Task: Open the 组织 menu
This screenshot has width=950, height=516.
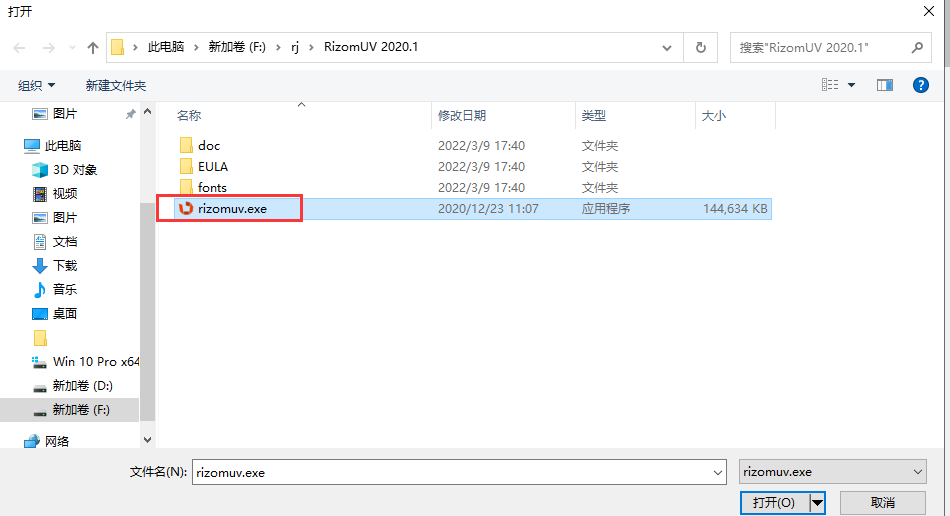Action: (x=36, y=85)
